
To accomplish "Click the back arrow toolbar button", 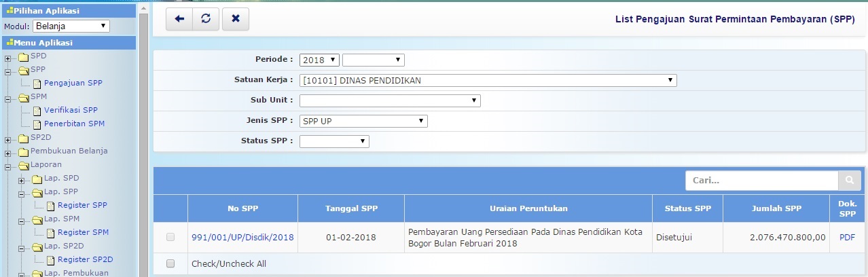I will [x=179, y=18].
